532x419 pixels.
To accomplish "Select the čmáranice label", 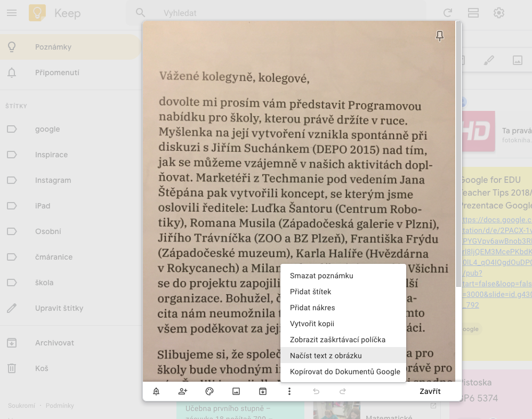I will coord(70,257).
